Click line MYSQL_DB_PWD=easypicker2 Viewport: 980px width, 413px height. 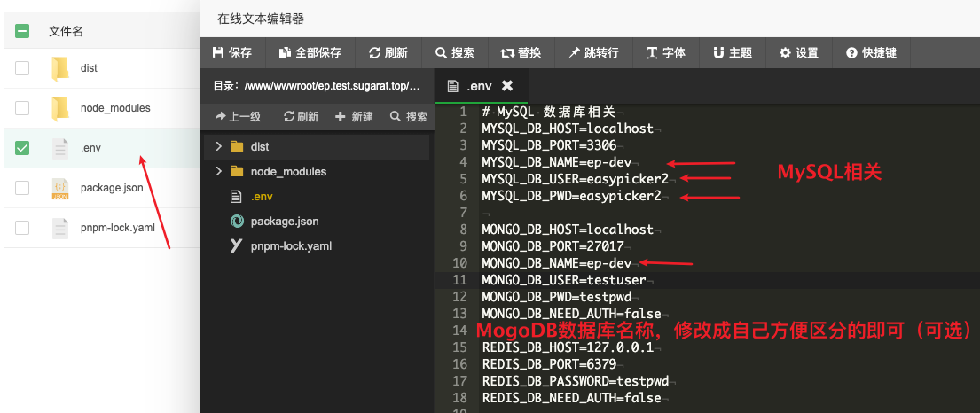[571, 196]
